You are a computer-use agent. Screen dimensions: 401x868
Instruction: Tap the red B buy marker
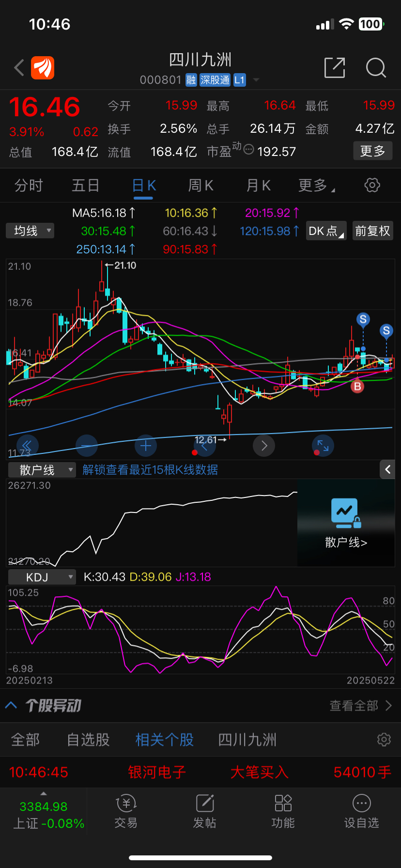point(357,387)
